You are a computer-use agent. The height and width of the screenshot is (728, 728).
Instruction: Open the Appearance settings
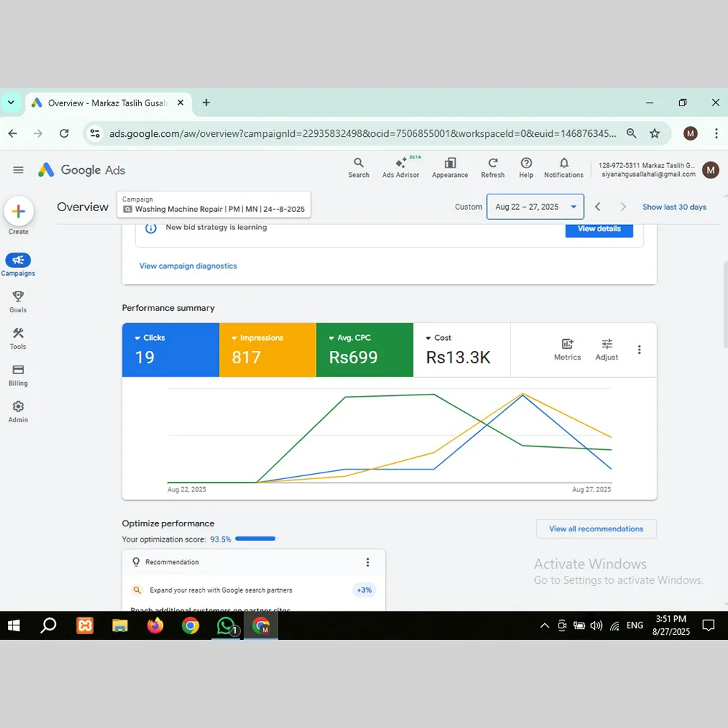tap(450, 167)
